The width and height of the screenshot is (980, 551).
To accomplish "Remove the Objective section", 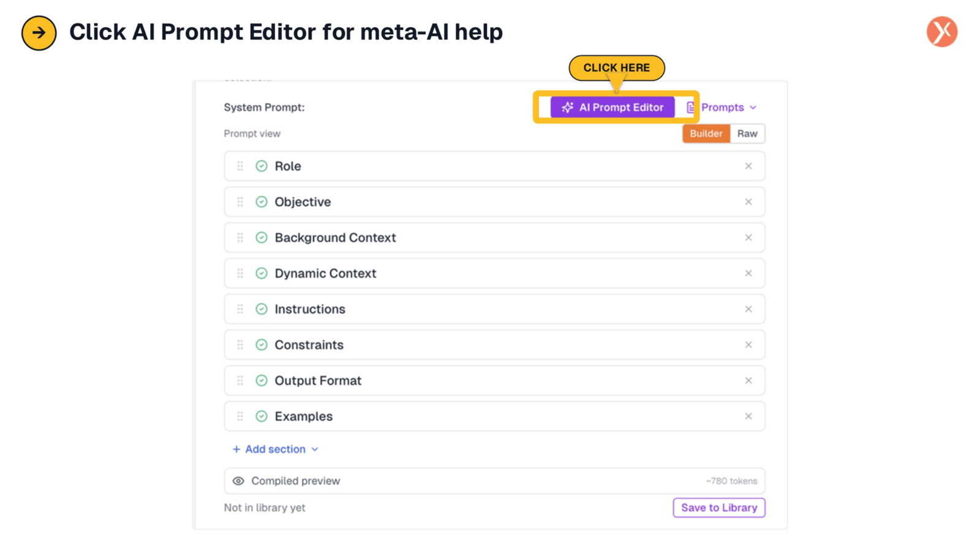I will coord(748,201).
